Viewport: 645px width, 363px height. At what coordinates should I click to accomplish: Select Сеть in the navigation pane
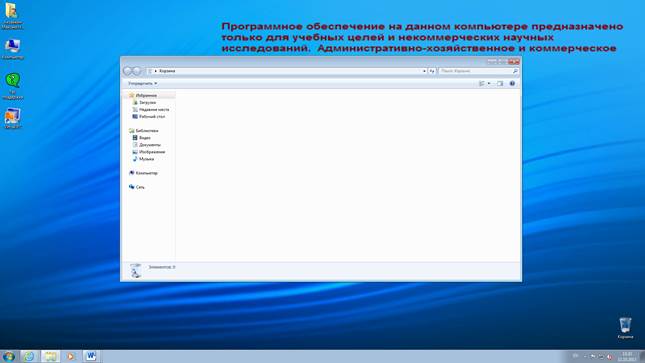[140, 187]
